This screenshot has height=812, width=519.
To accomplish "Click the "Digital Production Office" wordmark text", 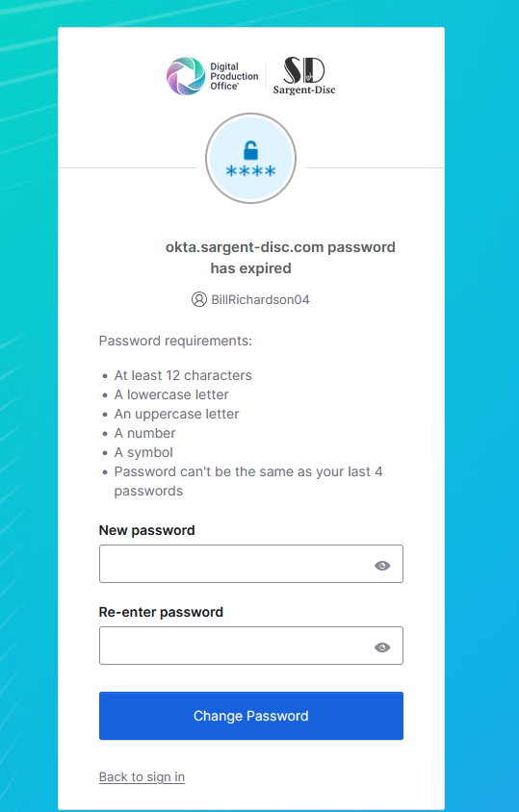I will (x=234, y=76).
